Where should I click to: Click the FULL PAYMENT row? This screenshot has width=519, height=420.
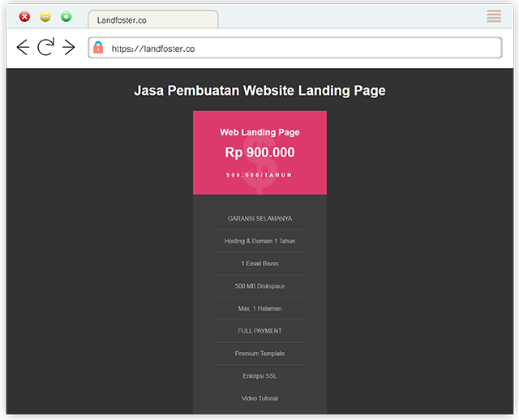(x=259, y=331)
